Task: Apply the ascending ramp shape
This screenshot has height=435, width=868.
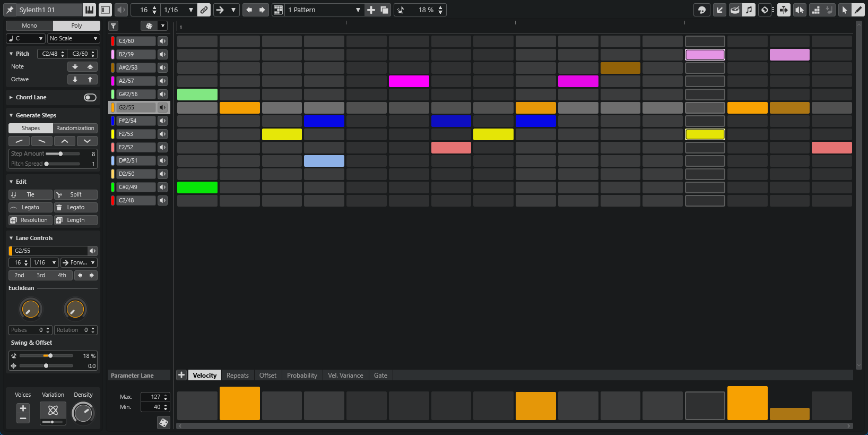Action: pyautogui.click(x=19, y=141)
